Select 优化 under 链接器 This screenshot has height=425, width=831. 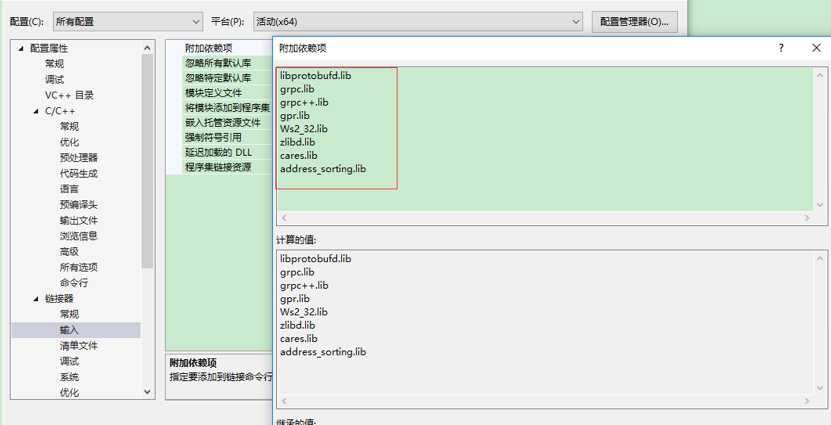click(x=69, y=393)
